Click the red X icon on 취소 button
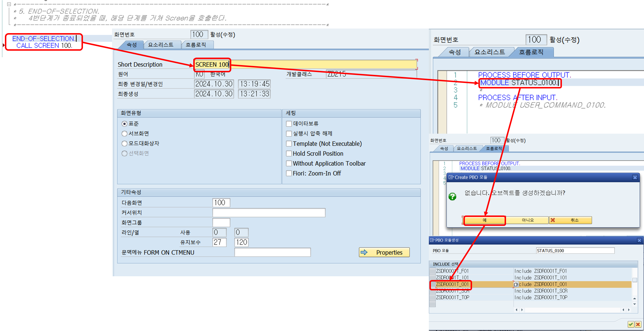The width and height of the screenshot is (644, 331). pos(553,220)
